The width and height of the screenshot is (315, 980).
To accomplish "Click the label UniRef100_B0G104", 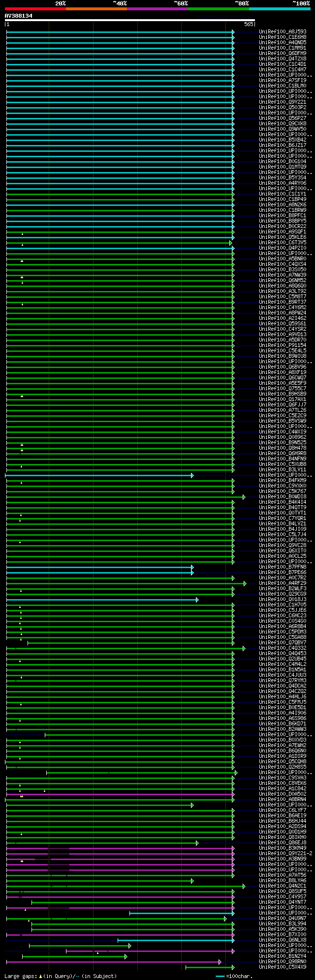I will click(283, 161).
